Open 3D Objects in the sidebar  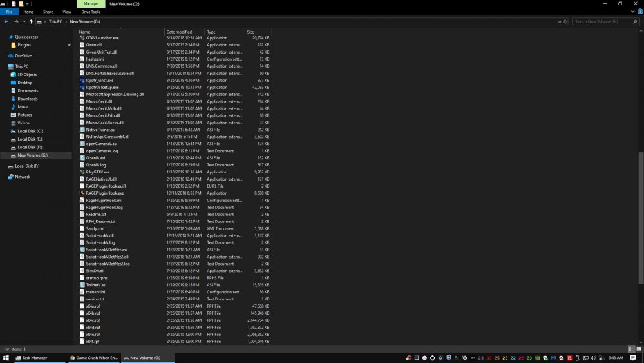coord(26,75)
